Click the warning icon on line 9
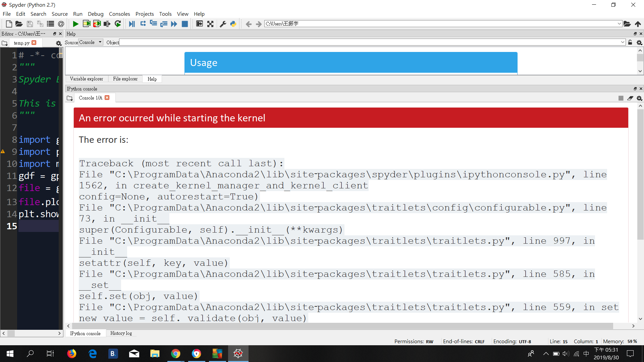 point(3,152)
